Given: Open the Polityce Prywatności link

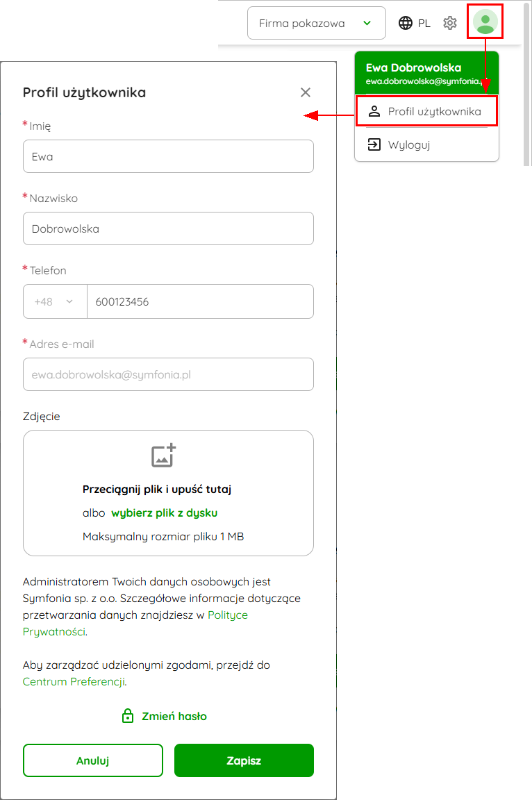Looking at the screenshot, I should pos(135,623).
